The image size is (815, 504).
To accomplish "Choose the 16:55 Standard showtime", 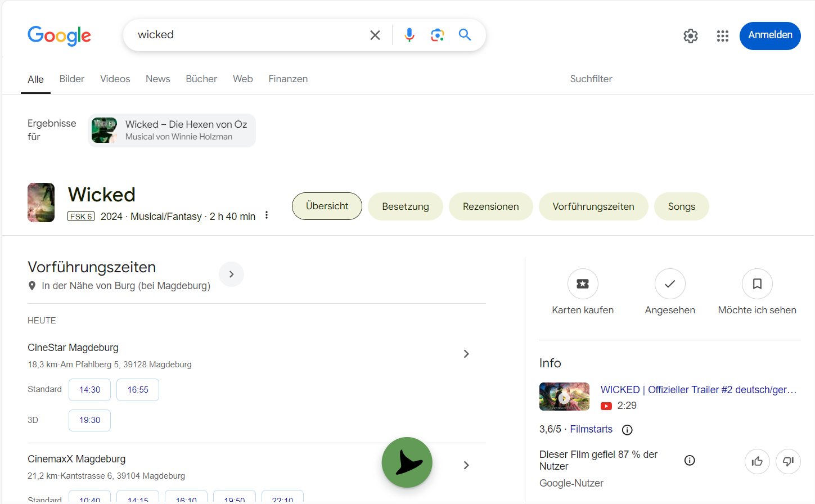I will (x=138, y=390).
